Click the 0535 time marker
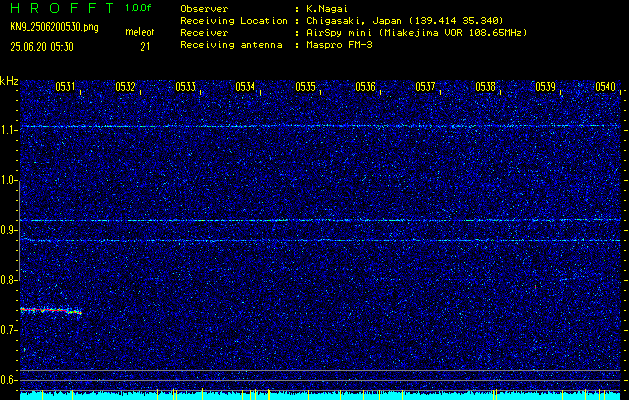Image resolution: width=629 pixels, height=400 pixels. [x=305, y=87]
